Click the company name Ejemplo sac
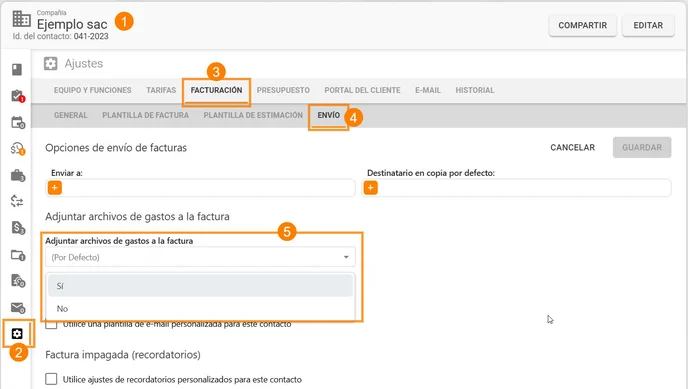Image resolution: width=688 pixels, height=389 pixels. pyautogui.click(x=72, y=24)
